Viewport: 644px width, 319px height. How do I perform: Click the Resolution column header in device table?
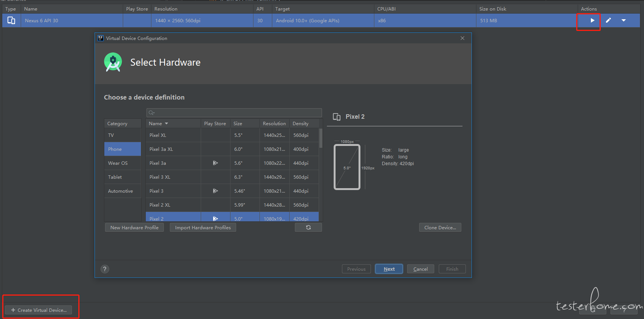pos(274,123)
